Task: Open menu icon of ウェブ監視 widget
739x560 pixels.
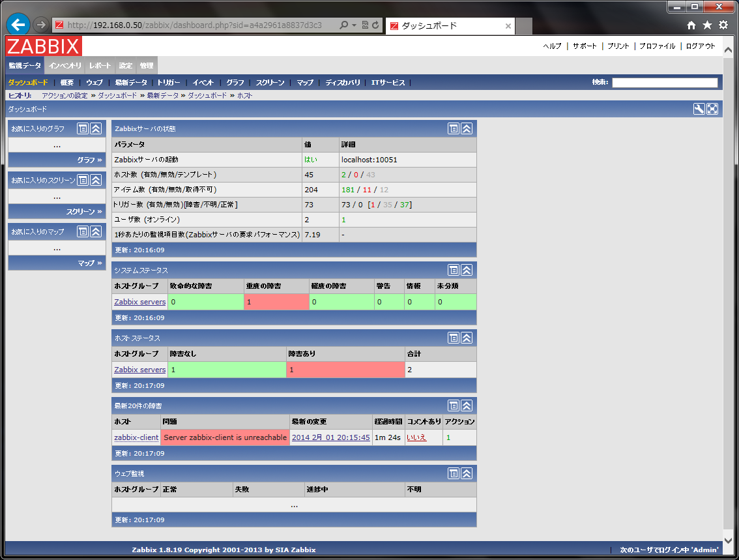Action: pos(454,473)
